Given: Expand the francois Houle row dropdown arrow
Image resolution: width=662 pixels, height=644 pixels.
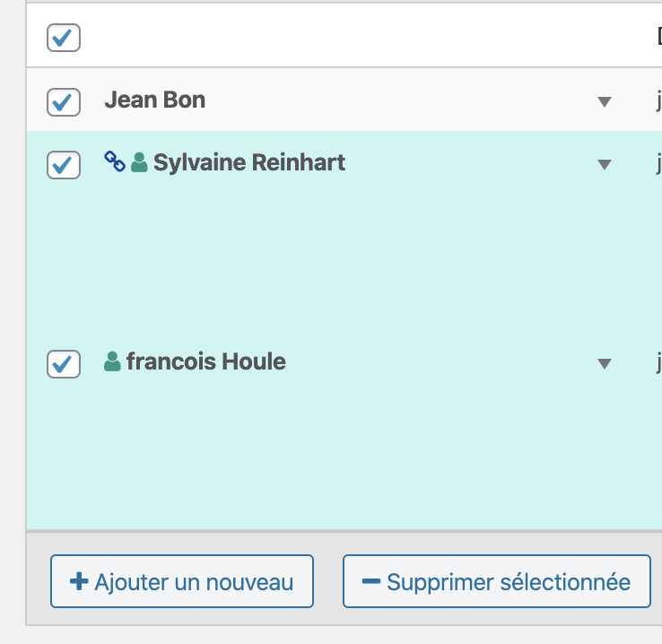Looking at the screenshot, I should tap(605, 363).
